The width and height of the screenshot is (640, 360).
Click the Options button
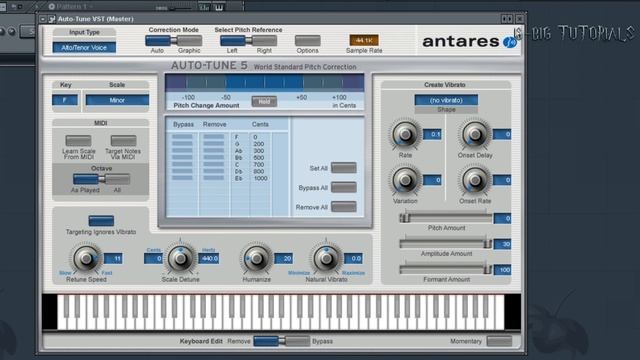point(308,40)
